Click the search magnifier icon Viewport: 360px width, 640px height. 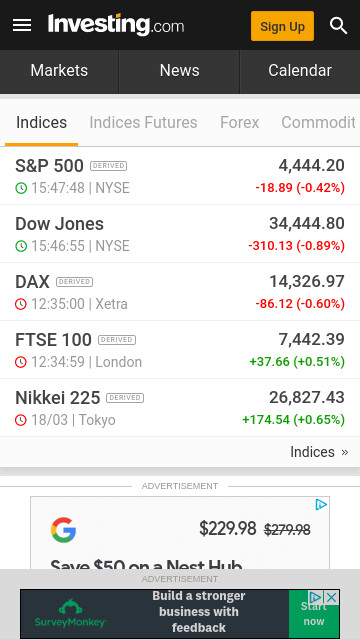coord(338,26)
